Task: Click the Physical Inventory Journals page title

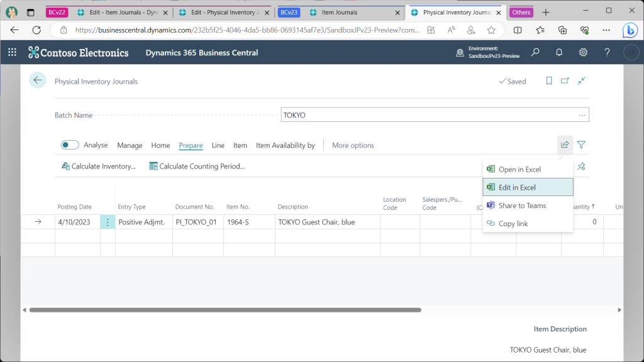Action: [96, 81]
